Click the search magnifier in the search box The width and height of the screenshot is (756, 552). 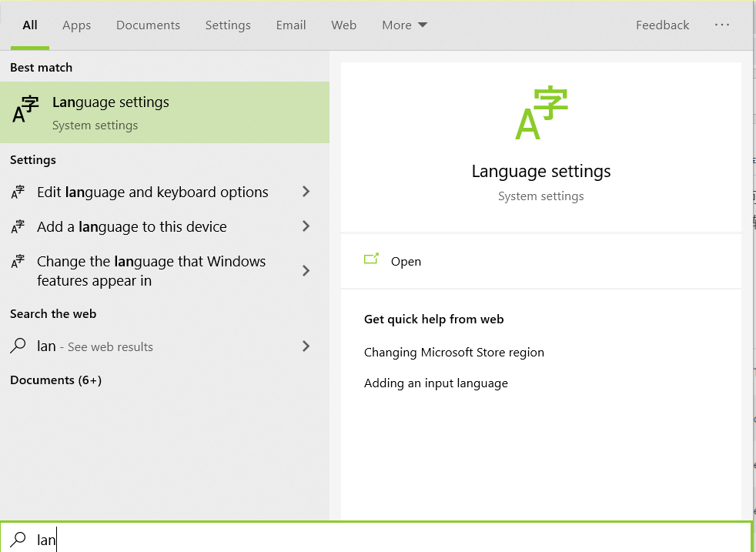pyautogui.click(x=16, y=539)
